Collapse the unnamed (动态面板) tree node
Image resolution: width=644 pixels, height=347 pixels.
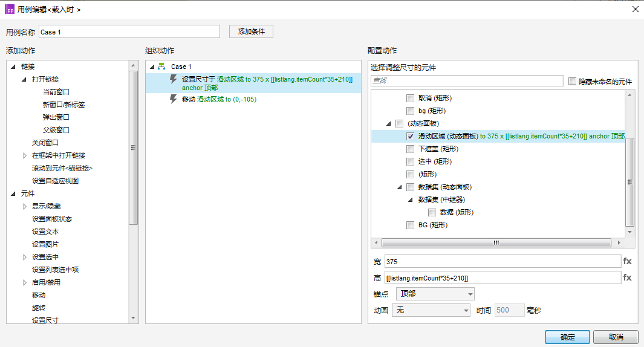[389, 123]
